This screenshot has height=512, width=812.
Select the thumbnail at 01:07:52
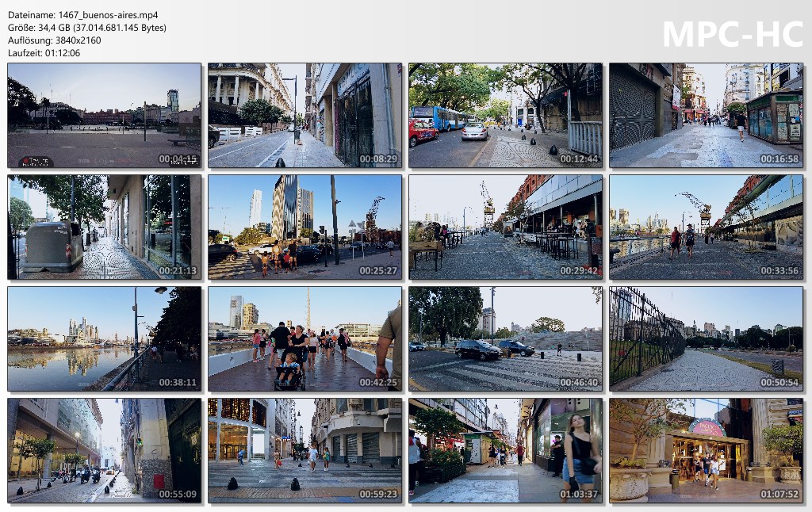click(x=706, y=450)
